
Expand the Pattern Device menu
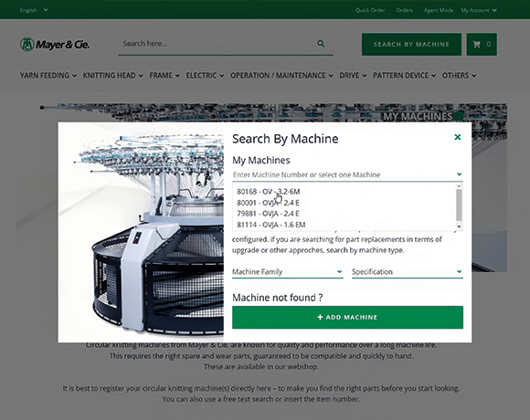[404, 75]
